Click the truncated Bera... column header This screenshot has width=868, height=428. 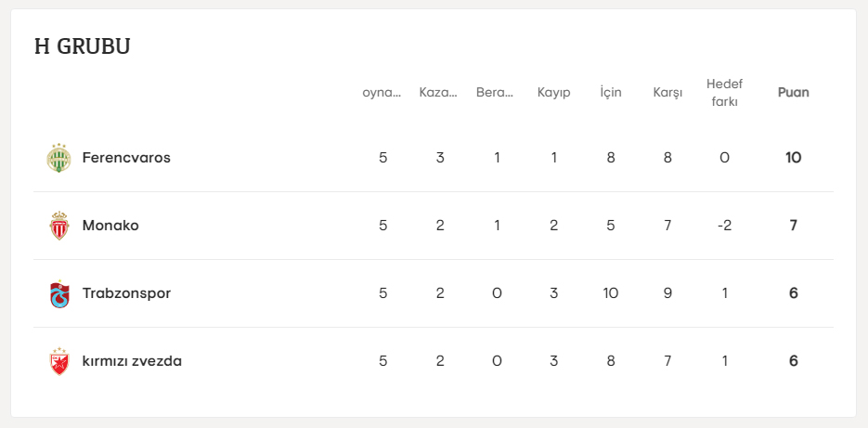pos(495,93)
